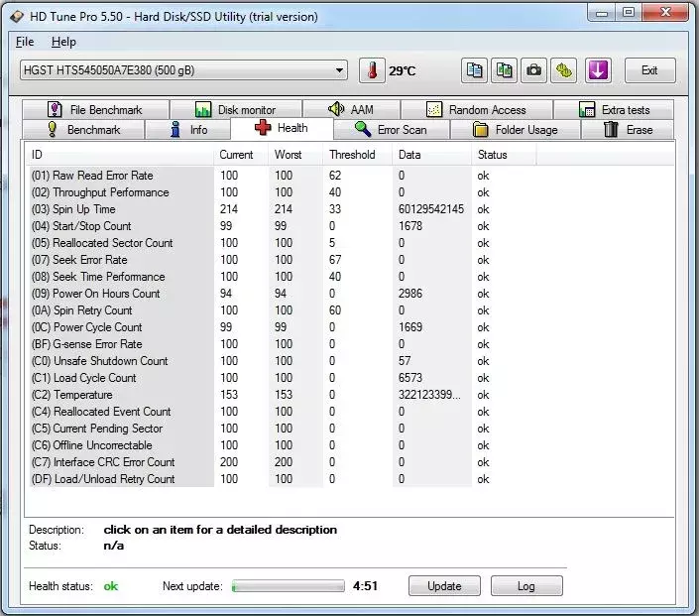Switch to the File Benchmark tab

coord(95,109)
